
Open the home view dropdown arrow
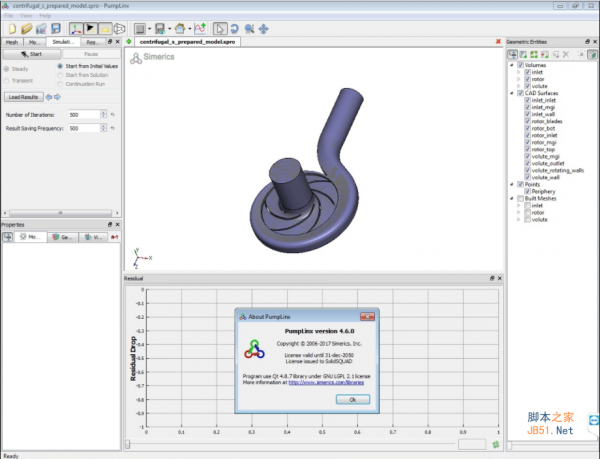click(189, 28)
